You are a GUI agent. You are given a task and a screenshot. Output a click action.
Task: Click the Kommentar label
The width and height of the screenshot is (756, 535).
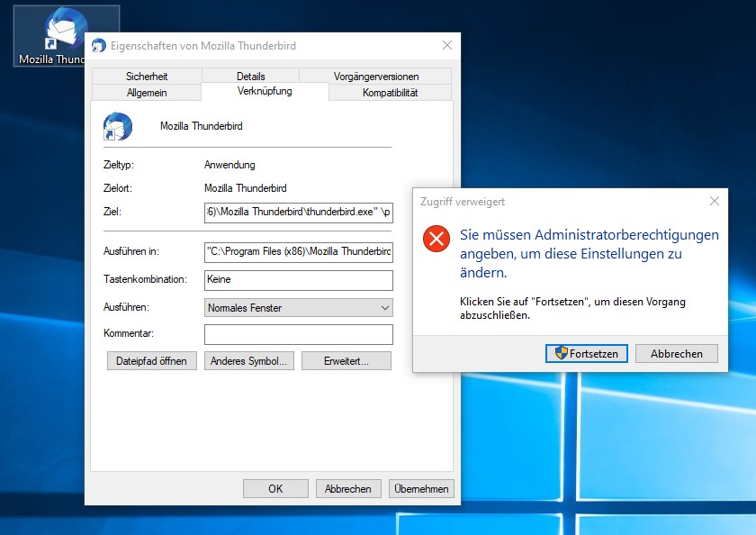coord(128,333)
